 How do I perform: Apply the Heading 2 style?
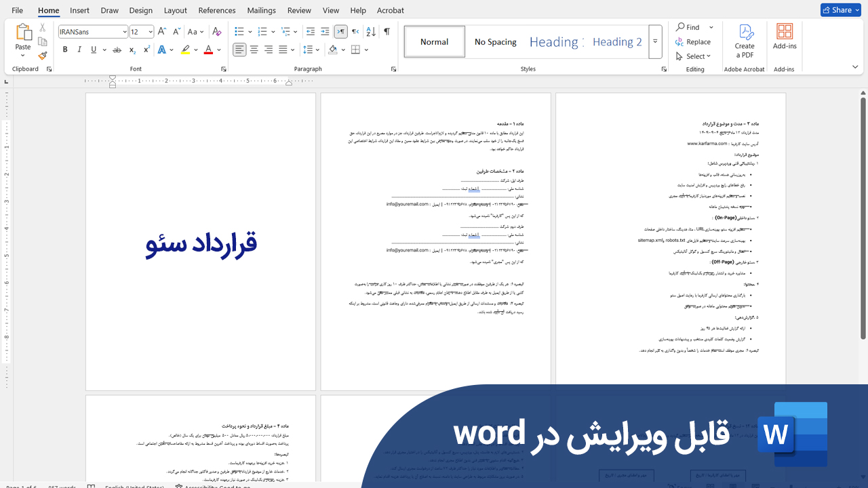(617, 42)
